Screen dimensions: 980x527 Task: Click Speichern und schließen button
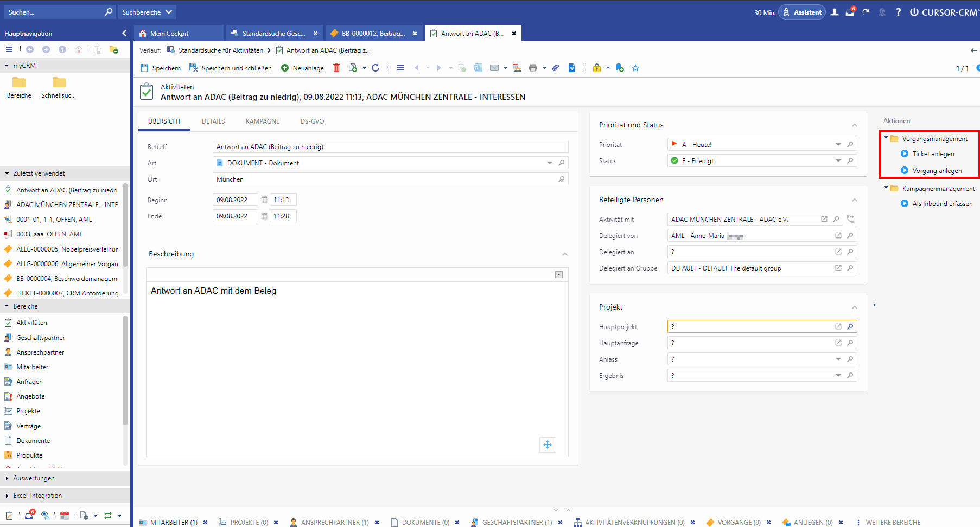point(231,68)
